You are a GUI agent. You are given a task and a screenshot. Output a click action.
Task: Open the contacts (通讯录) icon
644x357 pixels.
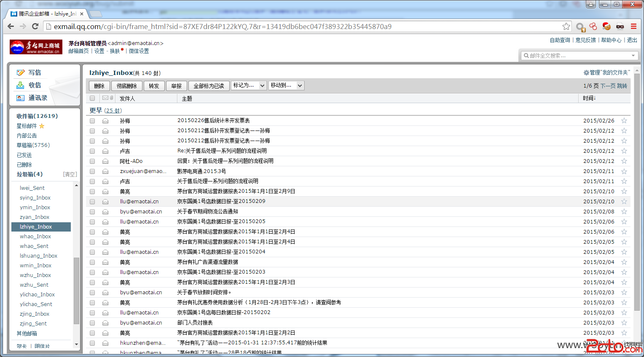pos(20,98)
